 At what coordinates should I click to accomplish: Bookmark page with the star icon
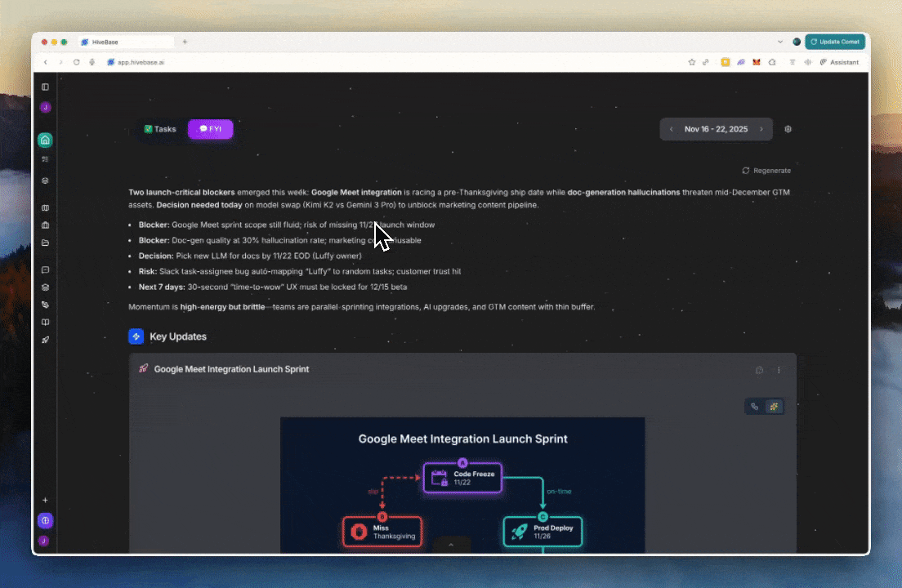tap(691, 62)
